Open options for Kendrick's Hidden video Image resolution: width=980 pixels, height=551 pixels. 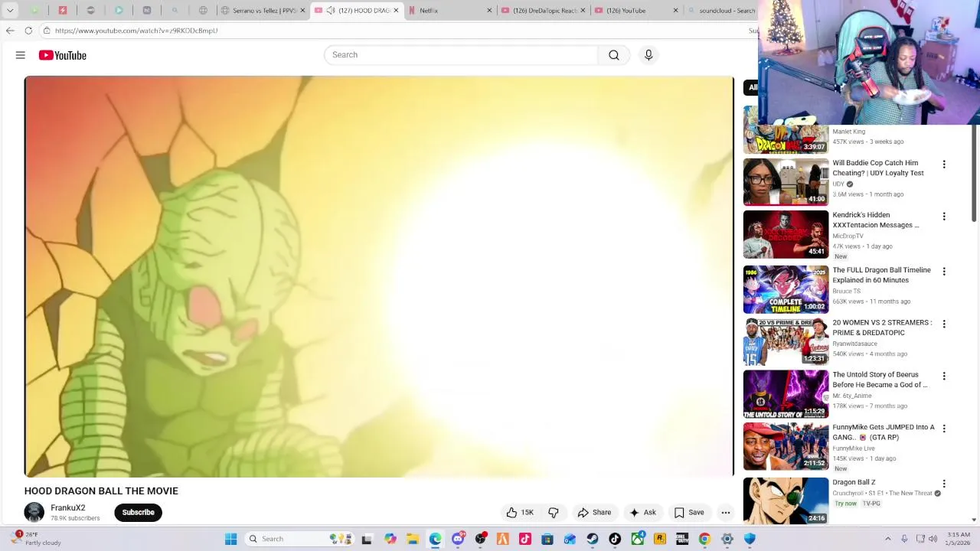944,217
